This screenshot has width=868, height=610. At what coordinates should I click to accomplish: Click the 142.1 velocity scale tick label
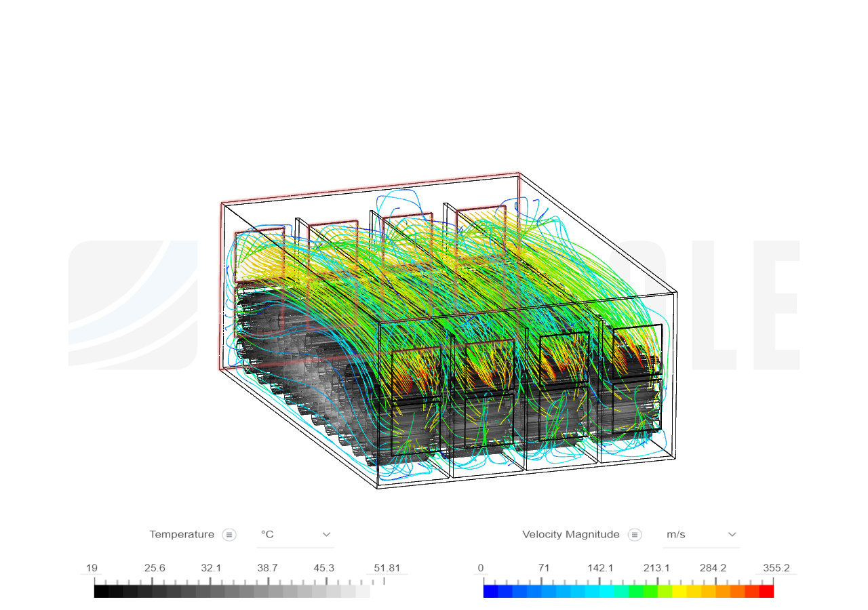coord(600,568)
